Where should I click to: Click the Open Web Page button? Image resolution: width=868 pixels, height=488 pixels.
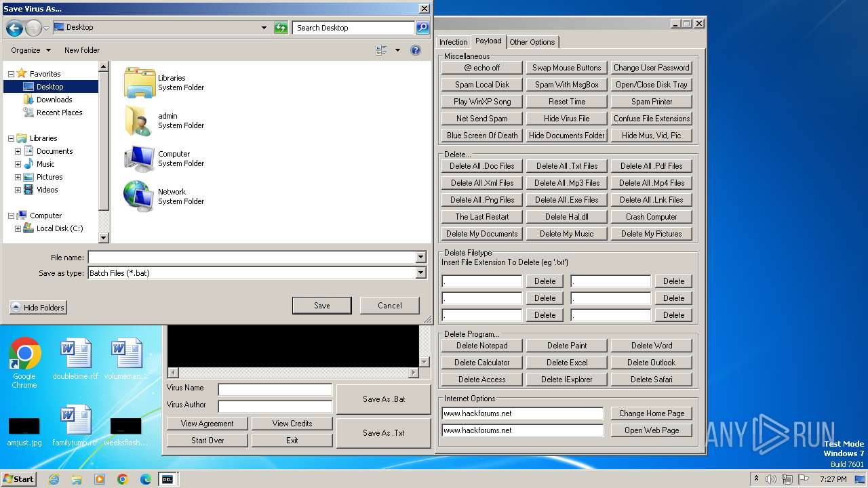pyautogui.click(x=652, y=430)
